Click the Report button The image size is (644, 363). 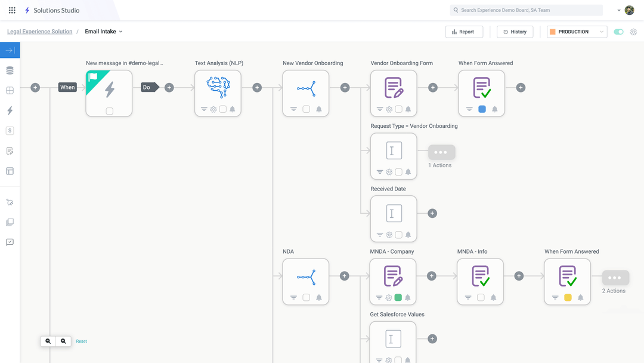(464, 31)
